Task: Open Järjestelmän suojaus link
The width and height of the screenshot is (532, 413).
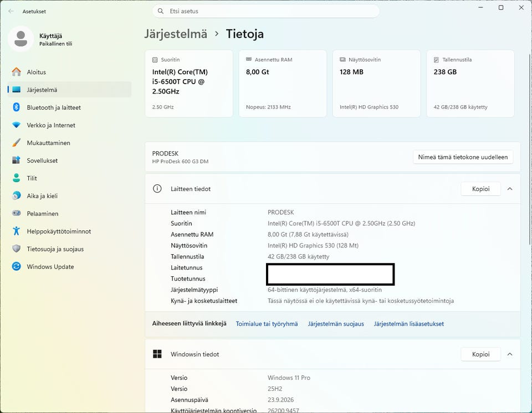Action: point(336,324)
